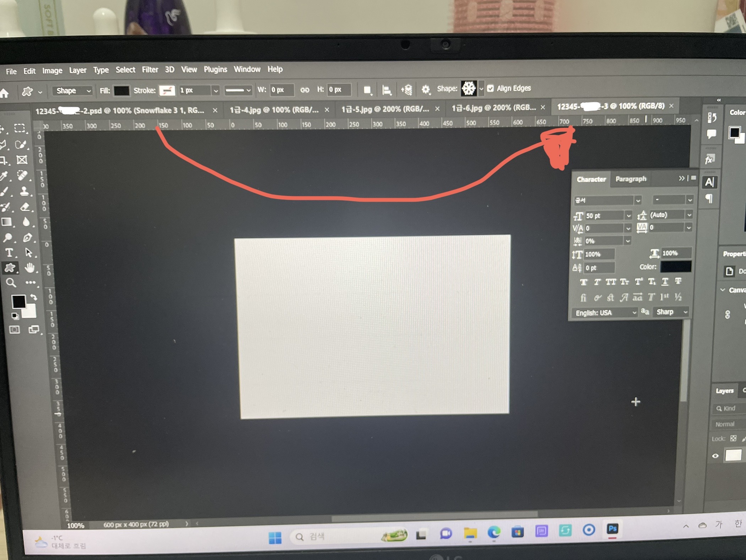Viewport: 746px width, 560px height.
Task: Hide the layer using the eye icon
Action: pos(715,456)
